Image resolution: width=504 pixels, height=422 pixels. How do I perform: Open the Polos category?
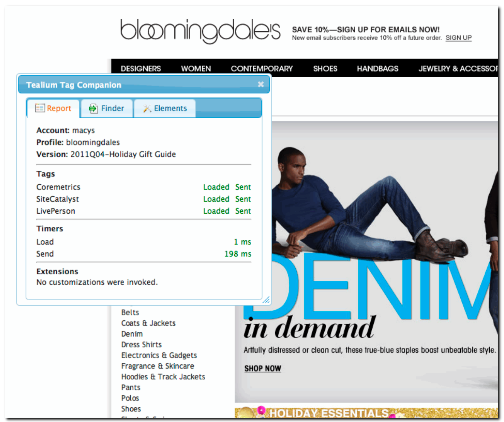tap(130, 398)
